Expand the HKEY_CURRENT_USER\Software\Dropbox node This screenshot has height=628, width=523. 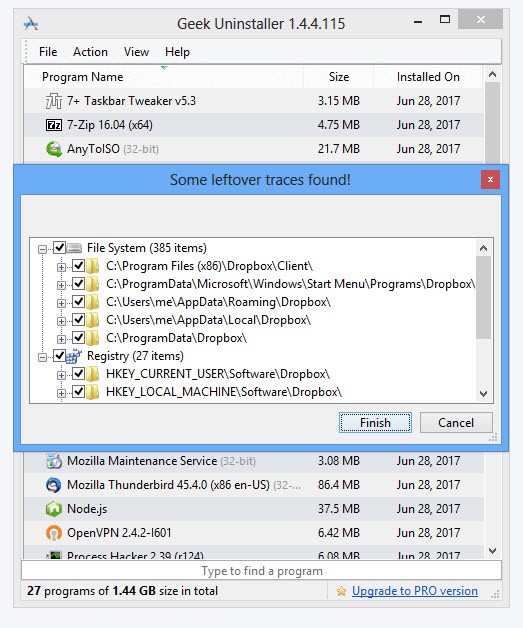click(x=61, y=375)
